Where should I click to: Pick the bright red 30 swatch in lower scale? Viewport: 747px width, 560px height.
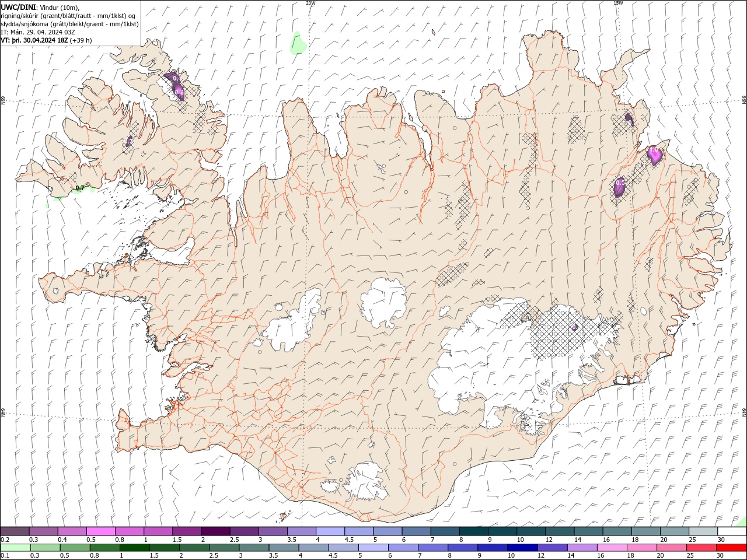point(731,548)
